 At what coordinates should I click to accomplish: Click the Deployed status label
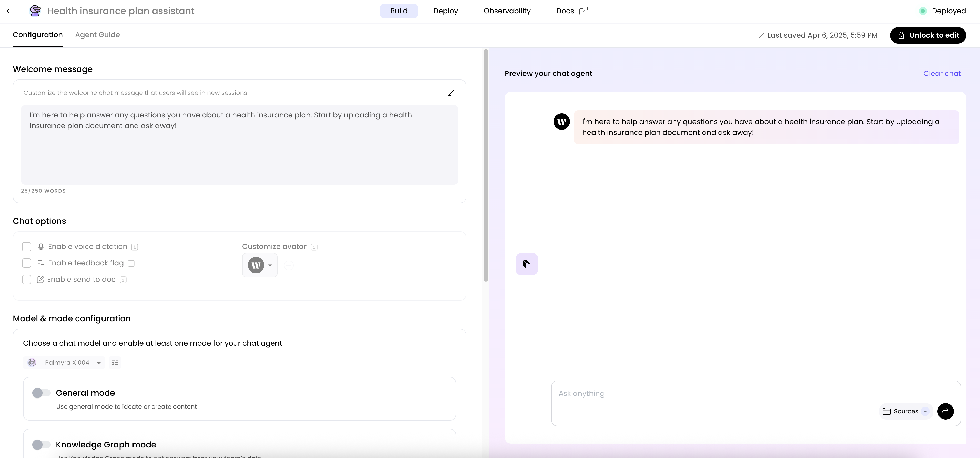(949, 11)
